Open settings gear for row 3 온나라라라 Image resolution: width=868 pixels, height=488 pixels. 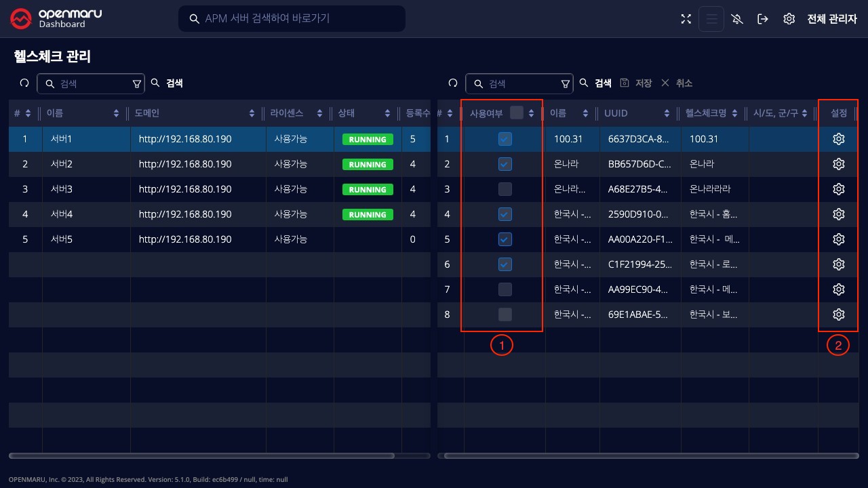pyautogui.click(x=838, y=189)
